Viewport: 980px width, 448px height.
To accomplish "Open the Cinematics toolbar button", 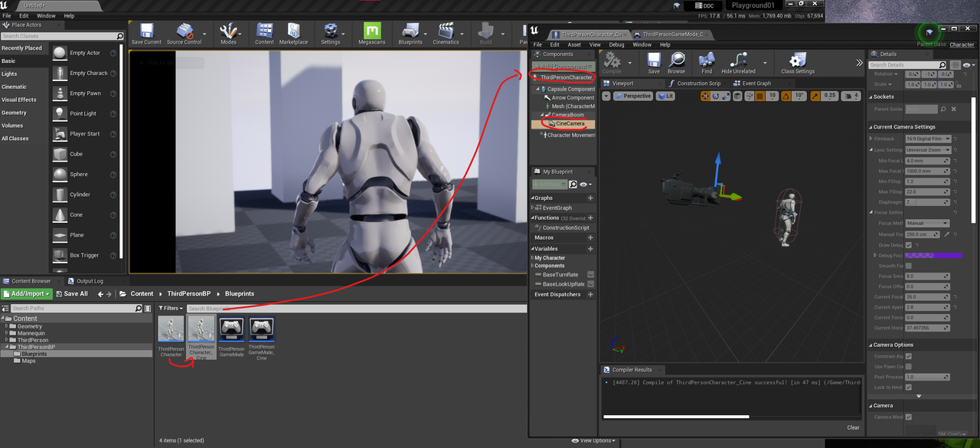I will point(446,34).
